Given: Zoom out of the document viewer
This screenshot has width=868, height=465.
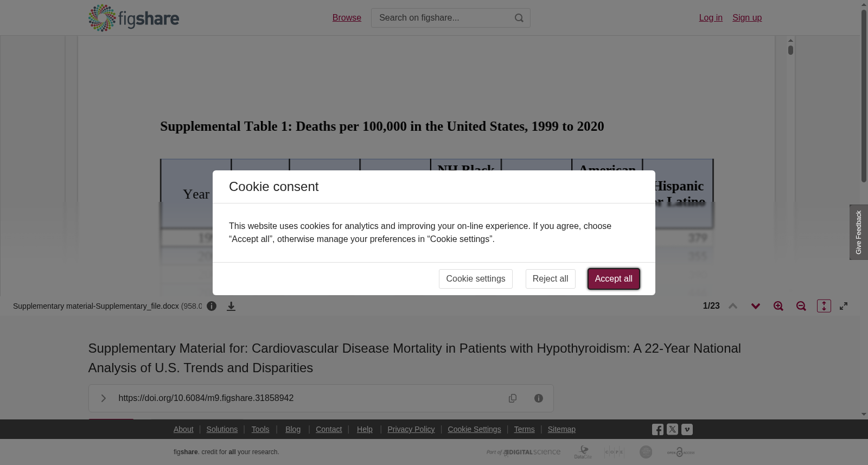Looking at the screenshot, I should (801, 306).
